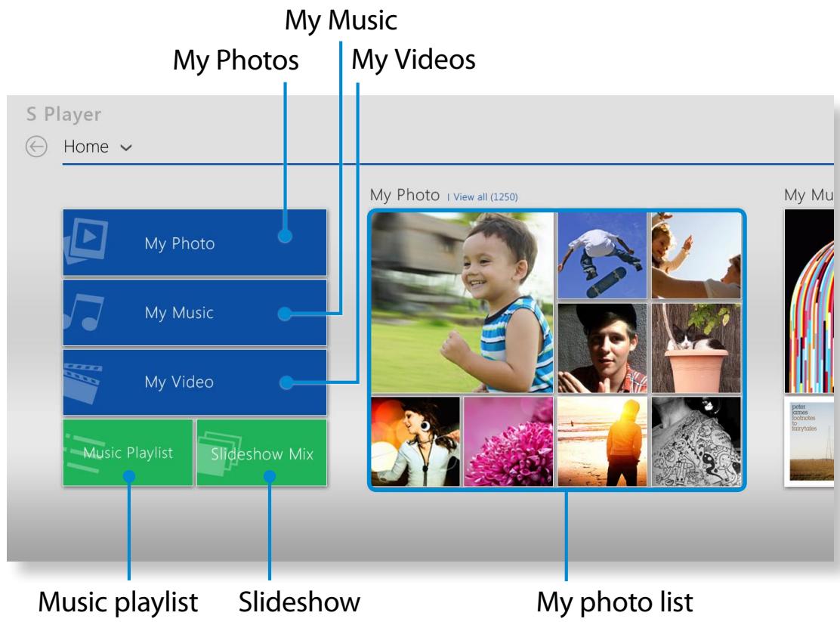Viewport: 840px width, 622px height.
Task: Click the back arrow icon
Action: [x=36, y=147]
